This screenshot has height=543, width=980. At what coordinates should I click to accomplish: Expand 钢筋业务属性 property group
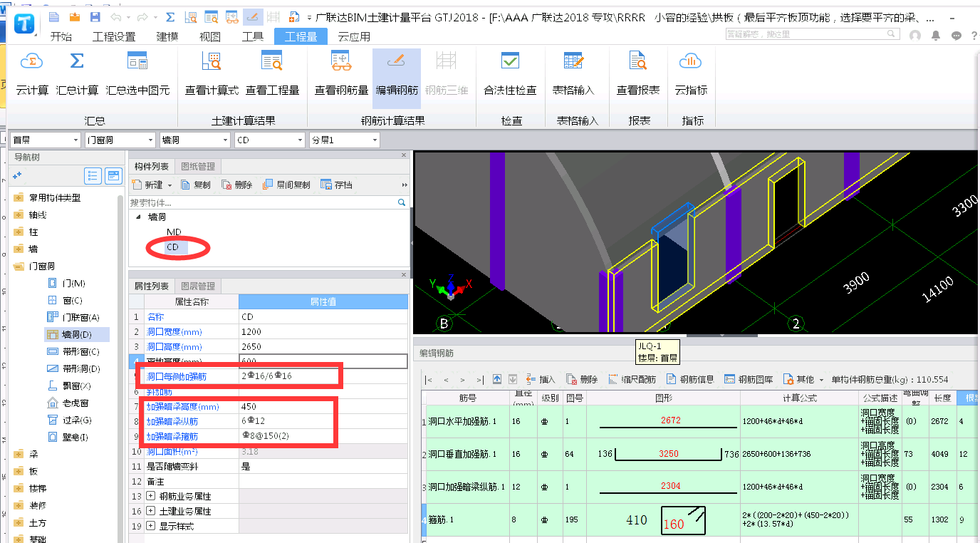pos(150,496)
